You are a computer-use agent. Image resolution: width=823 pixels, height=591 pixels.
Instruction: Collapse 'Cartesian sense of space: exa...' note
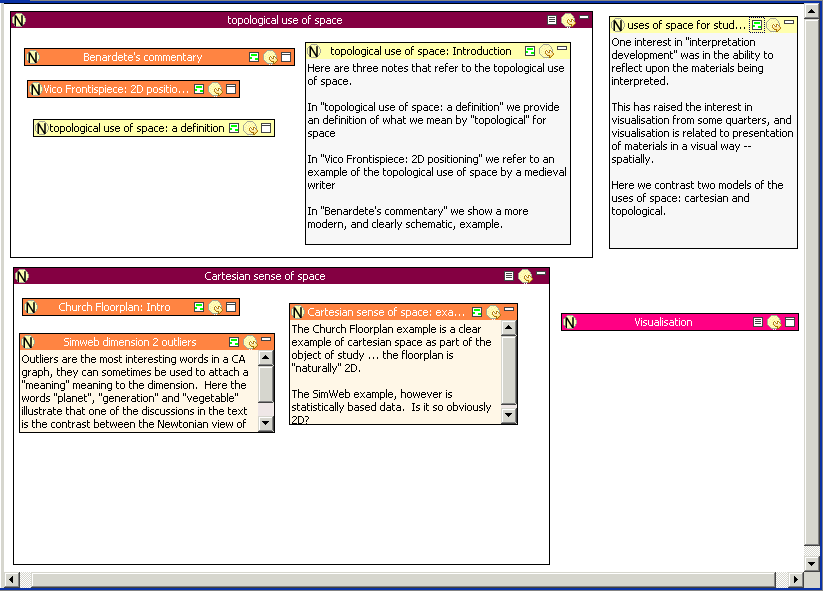point(509,310)
